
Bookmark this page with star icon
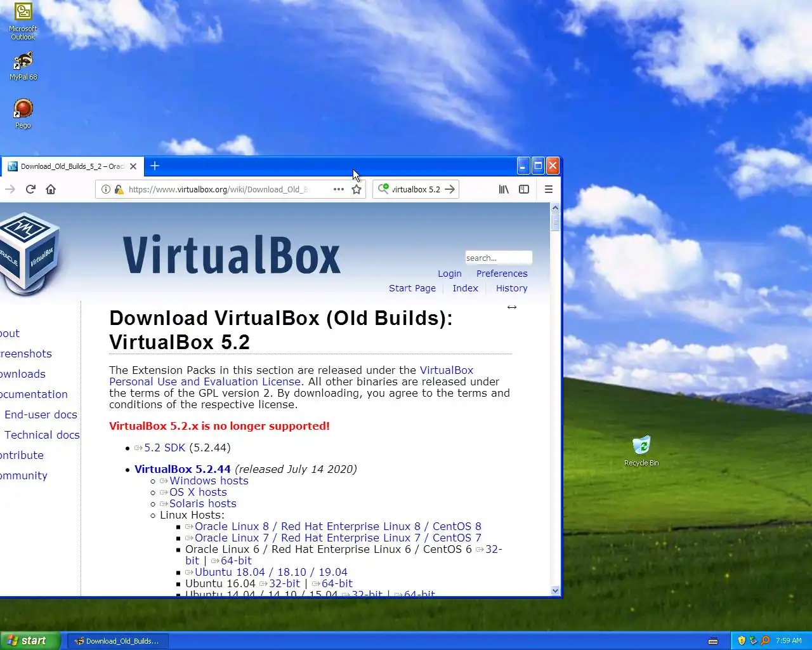point(357,189)
